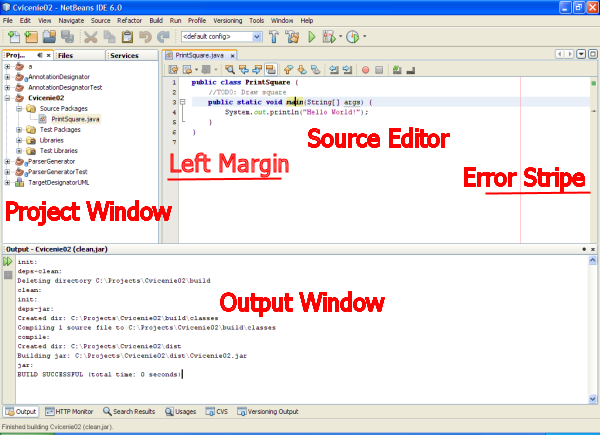Open the File menu

click(x=8, y=21)
